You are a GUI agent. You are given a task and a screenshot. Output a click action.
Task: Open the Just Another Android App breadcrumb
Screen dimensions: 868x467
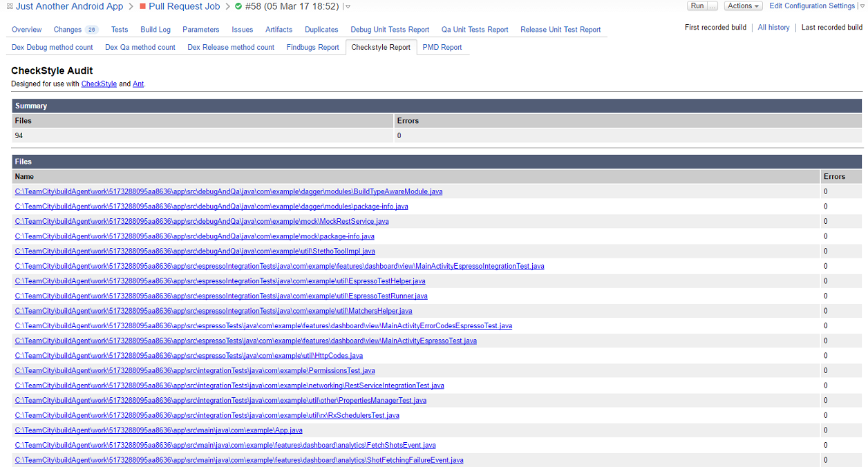click(x=69, y=6)
